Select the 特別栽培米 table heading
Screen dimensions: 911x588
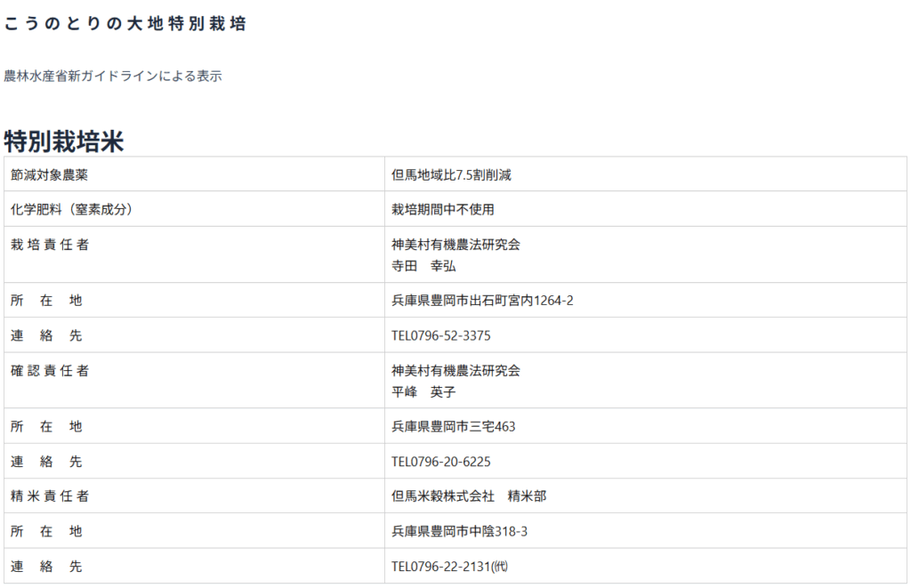coord(64,141)
